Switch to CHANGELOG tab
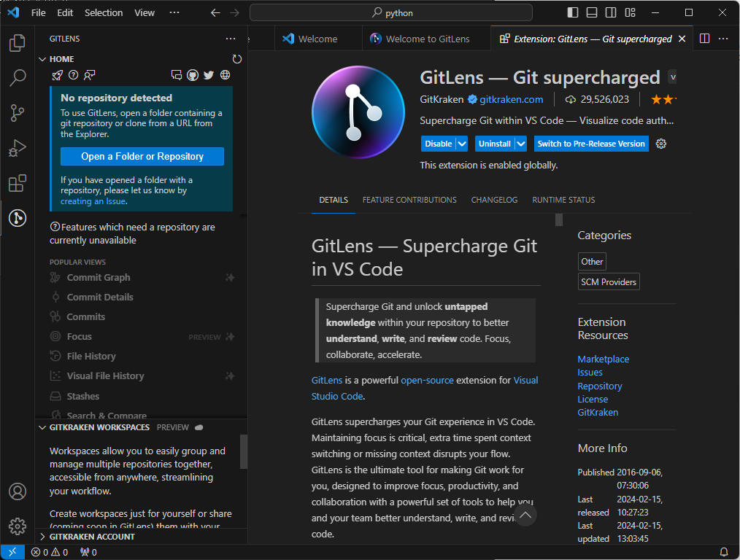 point(494,200)
